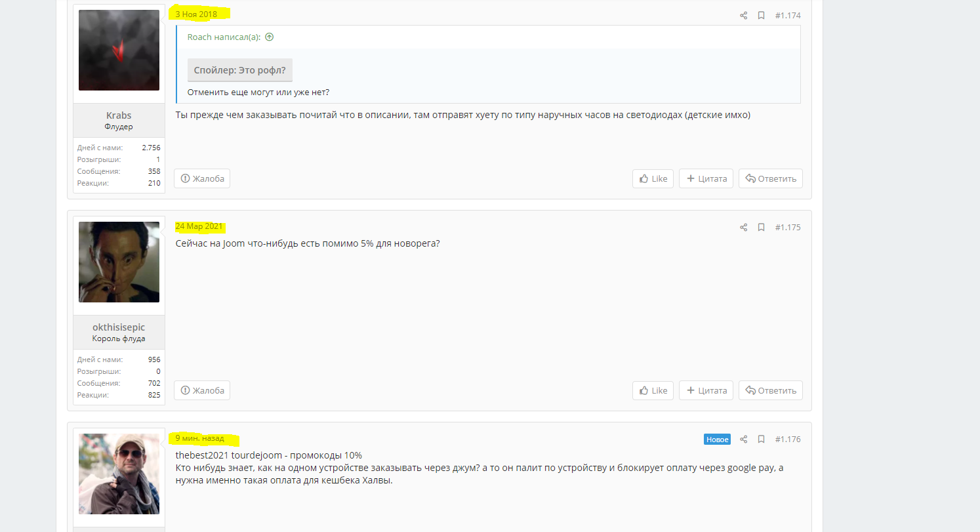The width and height of the screenshot is (980, 532).
Task: Add Krabs' post to multi-quote (Цитата)
Action: (x=706, y=178)
